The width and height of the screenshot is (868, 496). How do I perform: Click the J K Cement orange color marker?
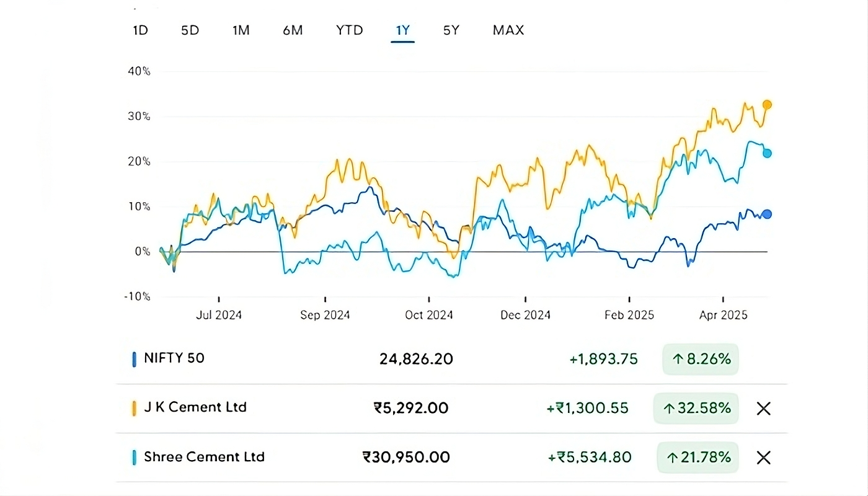(134, 409)
